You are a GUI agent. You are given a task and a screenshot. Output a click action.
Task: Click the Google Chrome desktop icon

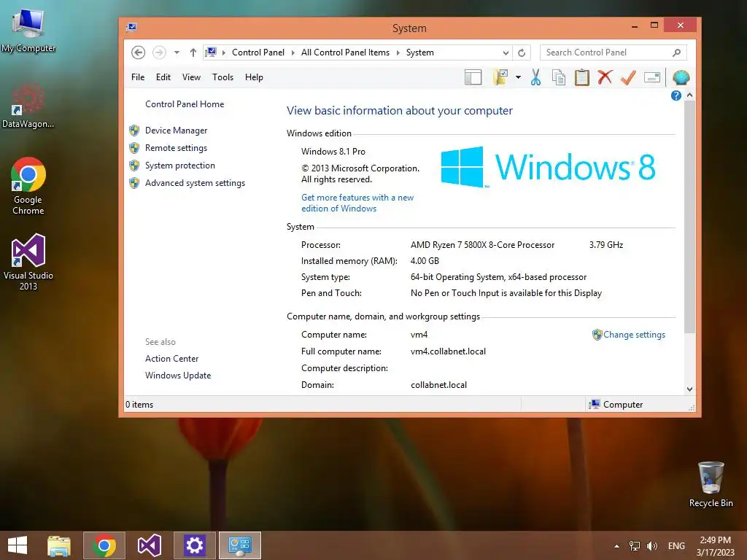point(28,186)
